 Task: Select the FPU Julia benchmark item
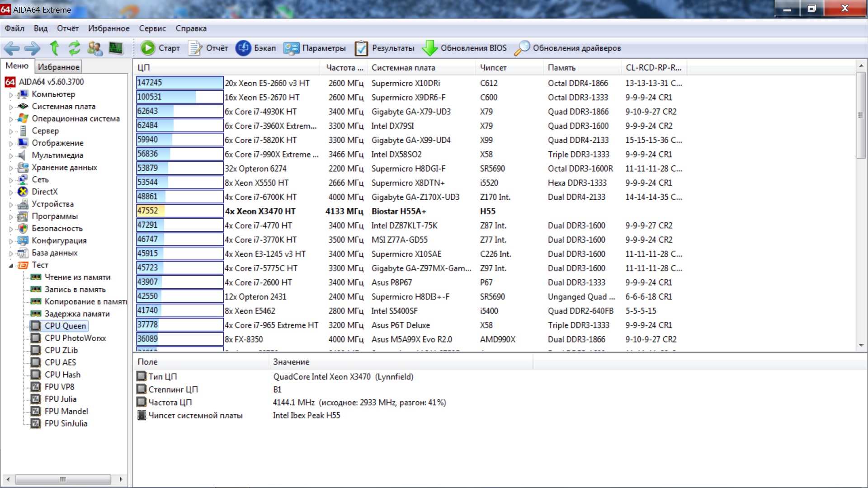coord(61,399)
